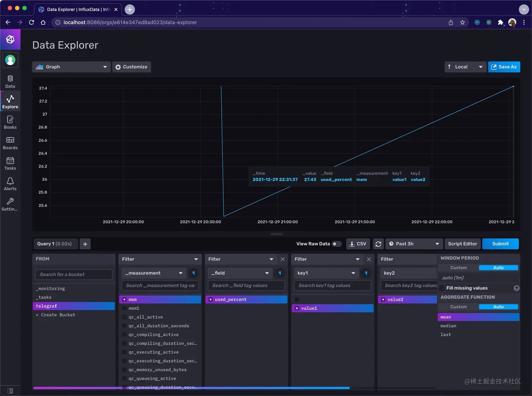Viewport: 532px width, 396px height.
Task: Click Search _measurement tag values field
Action: (160, 285)
